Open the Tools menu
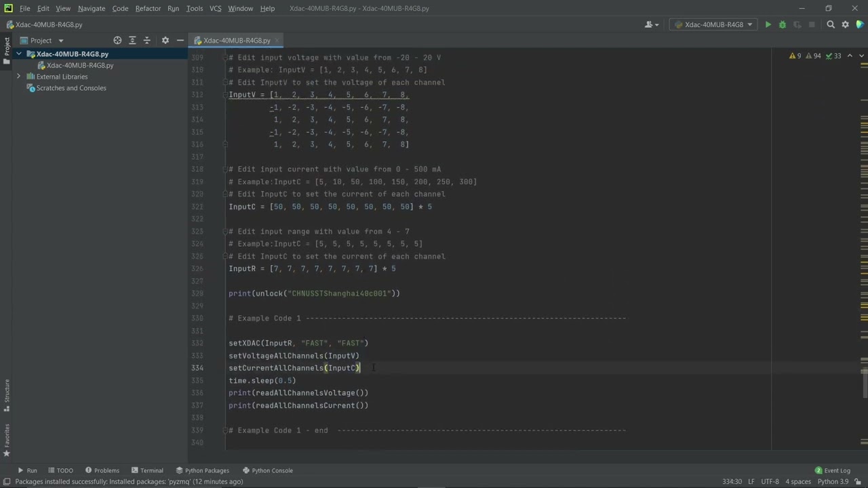 [194, 8]
